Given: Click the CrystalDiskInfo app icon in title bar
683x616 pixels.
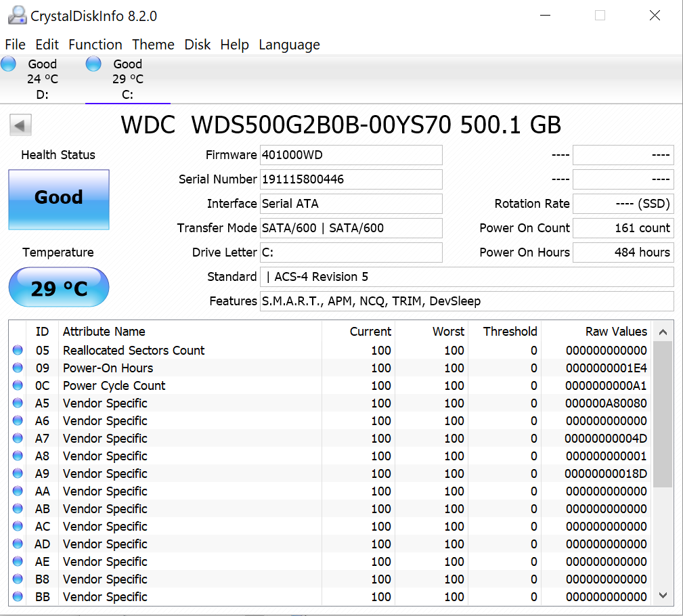Looking at the screenshot, I should click(17, 16).
